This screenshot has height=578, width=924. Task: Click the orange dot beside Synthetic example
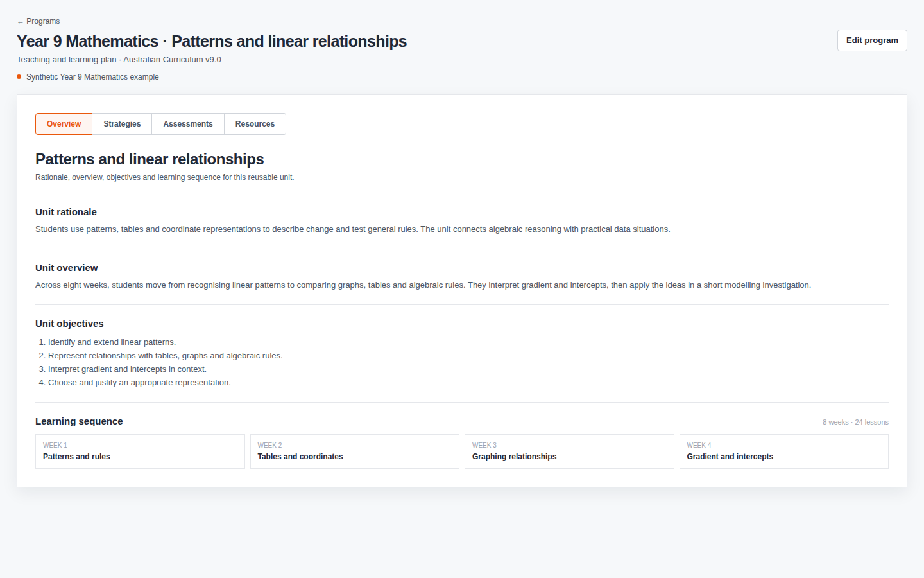19,77
